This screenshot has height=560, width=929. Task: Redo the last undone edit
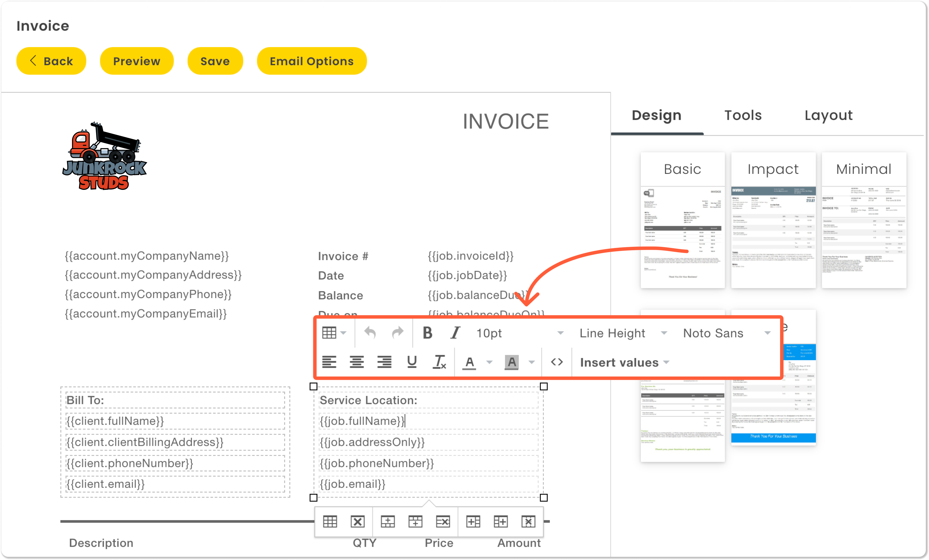point(397,333)
